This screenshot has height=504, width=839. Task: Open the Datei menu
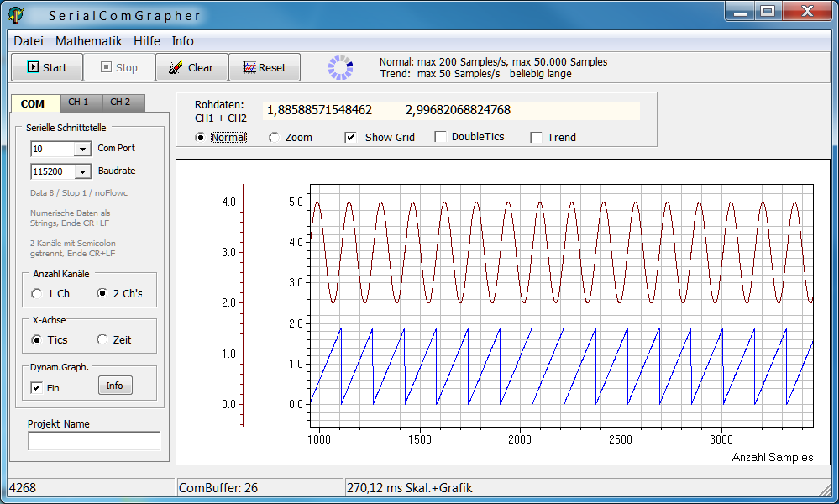pos(29,41)
